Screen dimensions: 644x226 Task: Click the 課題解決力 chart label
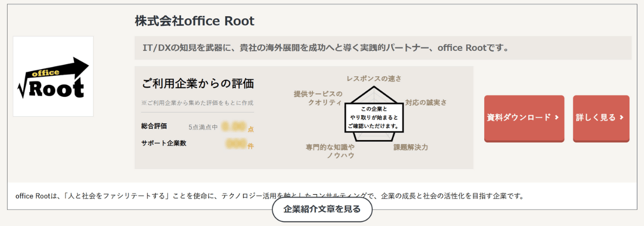[x=411, y=147]
